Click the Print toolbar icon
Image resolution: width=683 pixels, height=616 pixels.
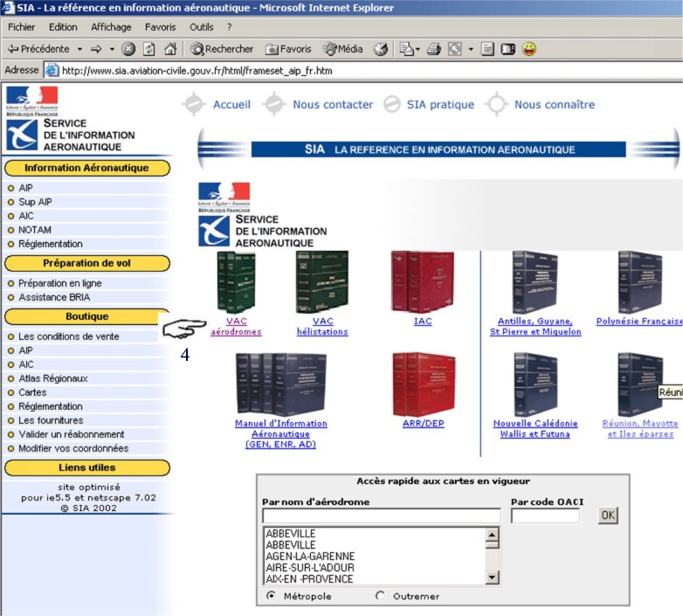[x=434, y=49]
